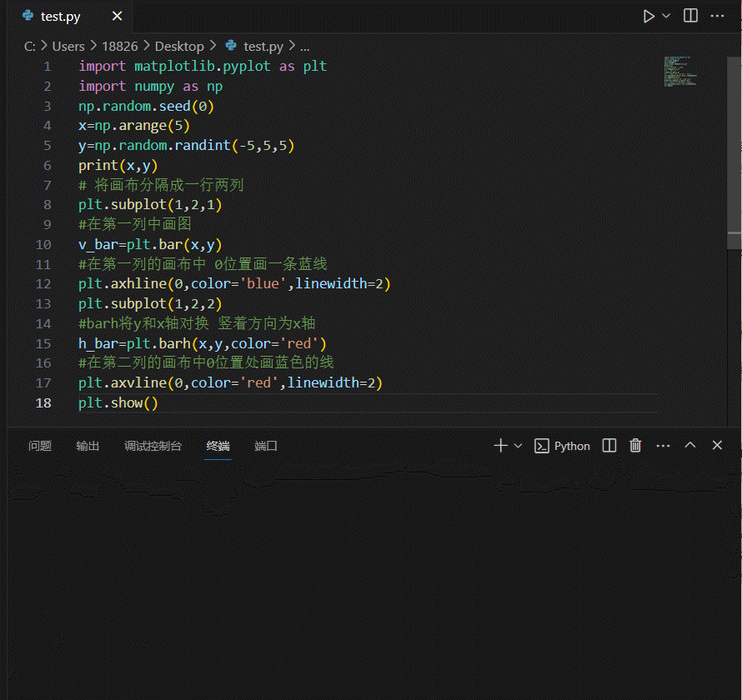Click comment '#在第一列的画布中 0位置画一条蓝线'

[203, 264]
